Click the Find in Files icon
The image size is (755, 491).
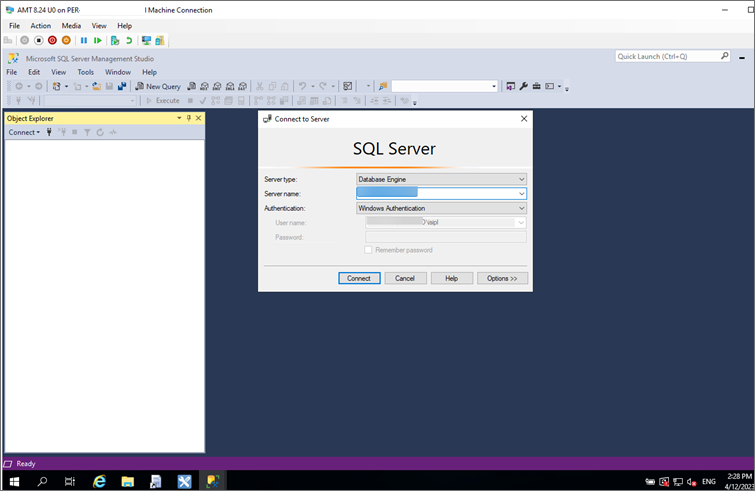click(383, 86)
